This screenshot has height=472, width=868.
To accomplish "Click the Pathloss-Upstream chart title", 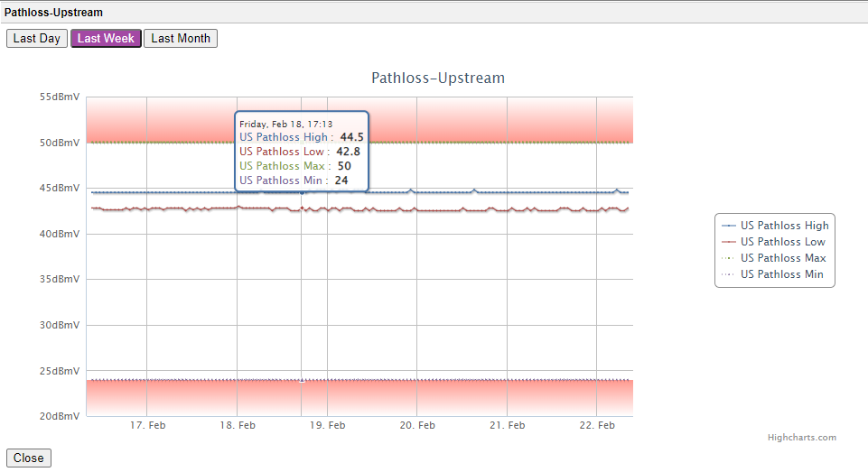I will [438, 79].
